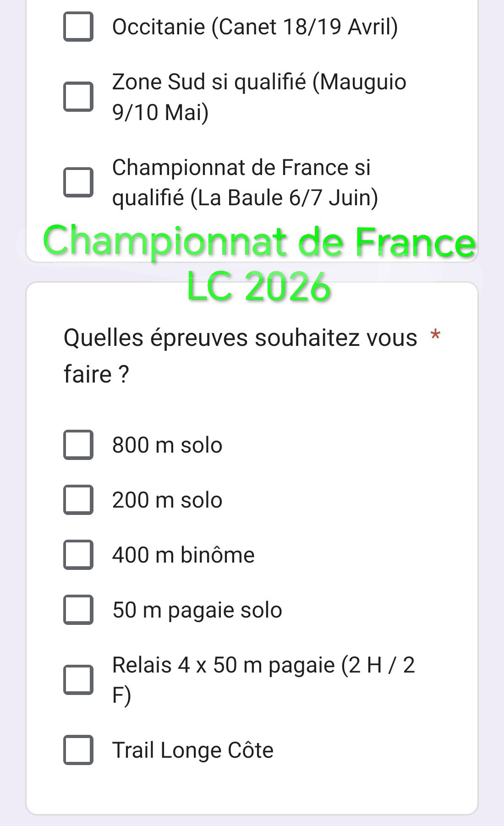Viewport: 504px width, 826px height.
Task: Click the 'Trail Longe Côte' option label
Action: click(193, 750)
